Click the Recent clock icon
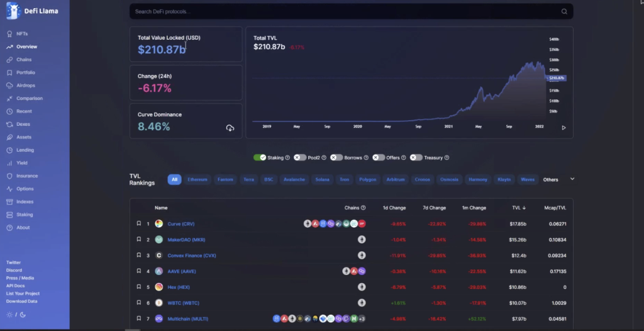The width and height of the screenshot is (644, 331). coord(9,111)
